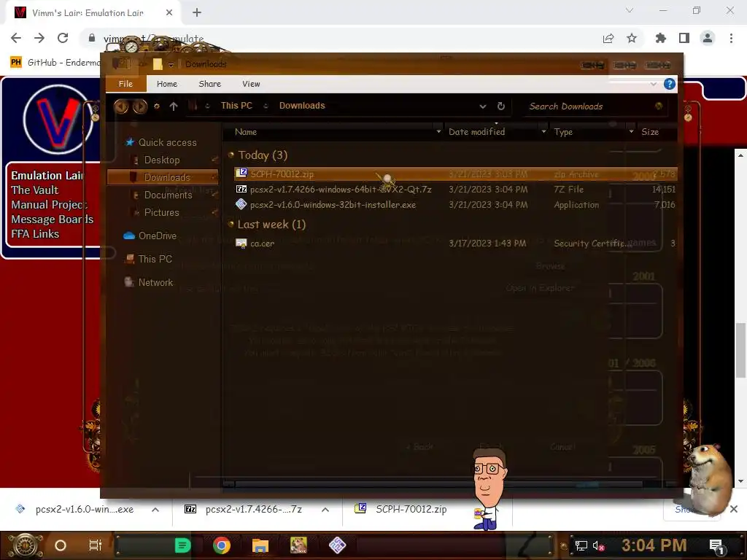Sort files by Date modified column
Viewport: 747px width, 560px height.
(476, 132)
